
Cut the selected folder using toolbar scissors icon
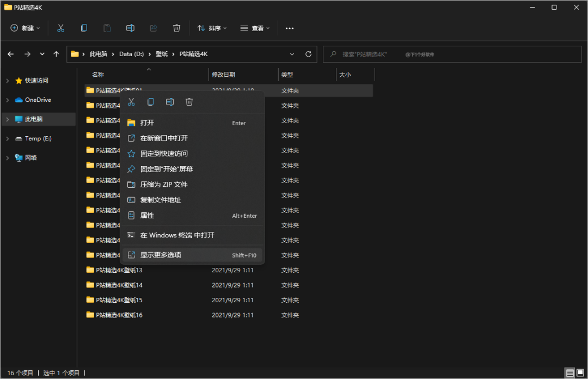click(x=60, y=28)
